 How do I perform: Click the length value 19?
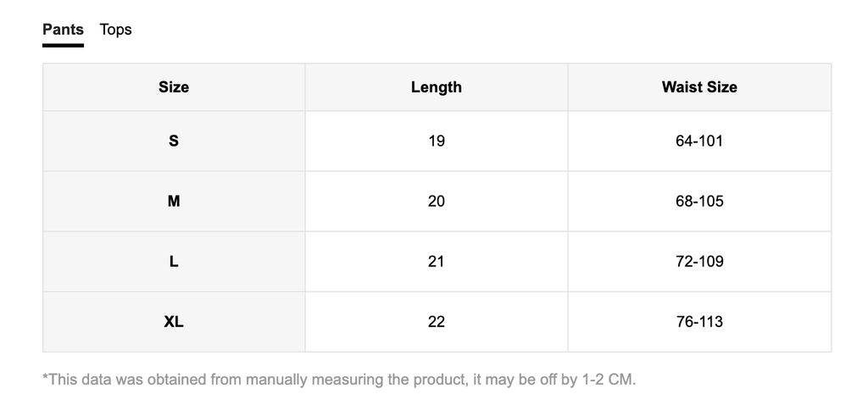pyautogui.click(x=436, y=141)
